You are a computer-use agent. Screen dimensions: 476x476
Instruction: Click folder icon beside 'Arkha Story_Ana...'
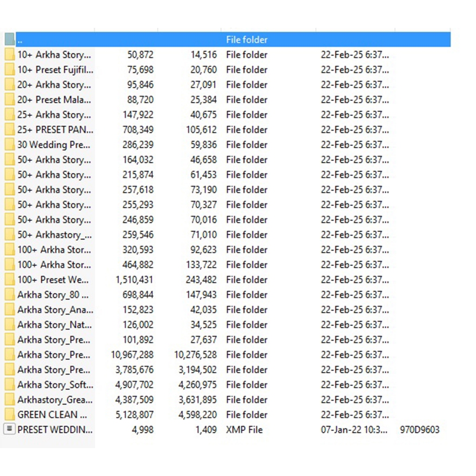(9, 310)
